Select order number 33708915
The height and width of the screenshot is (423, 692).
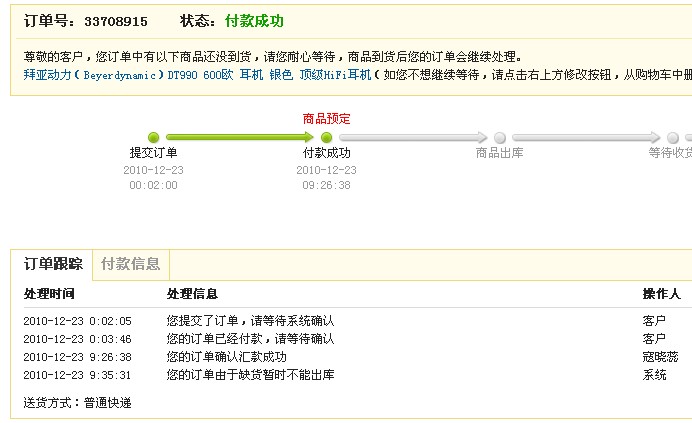click(x=115, y=21)
